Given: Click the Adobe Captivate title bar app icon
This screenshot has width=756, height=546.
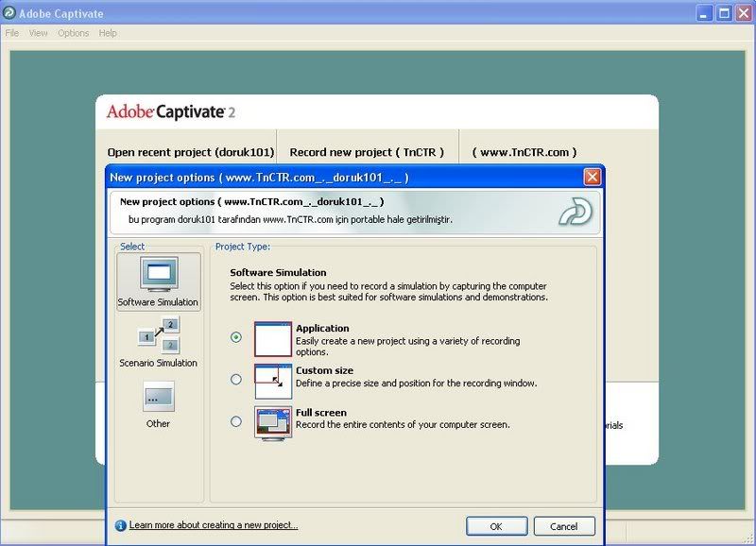Looking at the screenshot, I should coord(9,13).
